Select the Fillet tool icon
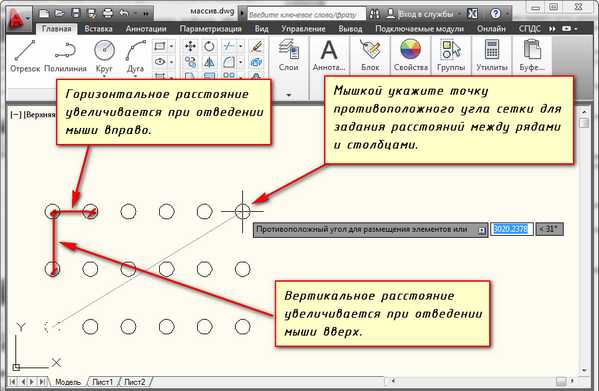Screen dimensions: 599x391 [x=229, y=62]
